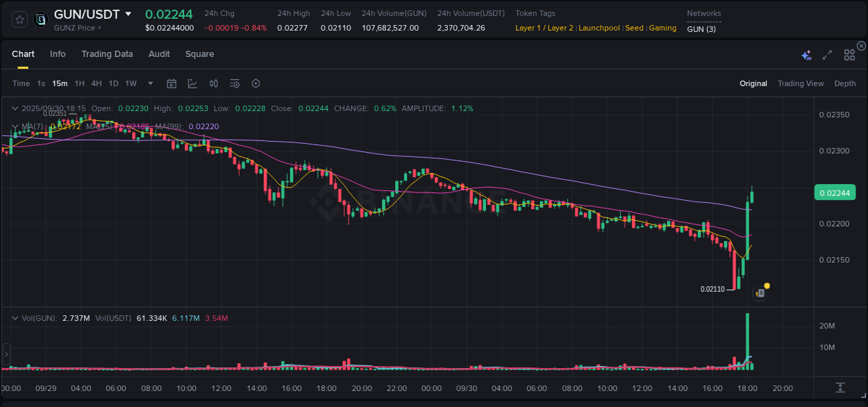Launch the AI assistant icon

[x=806, y=54]
